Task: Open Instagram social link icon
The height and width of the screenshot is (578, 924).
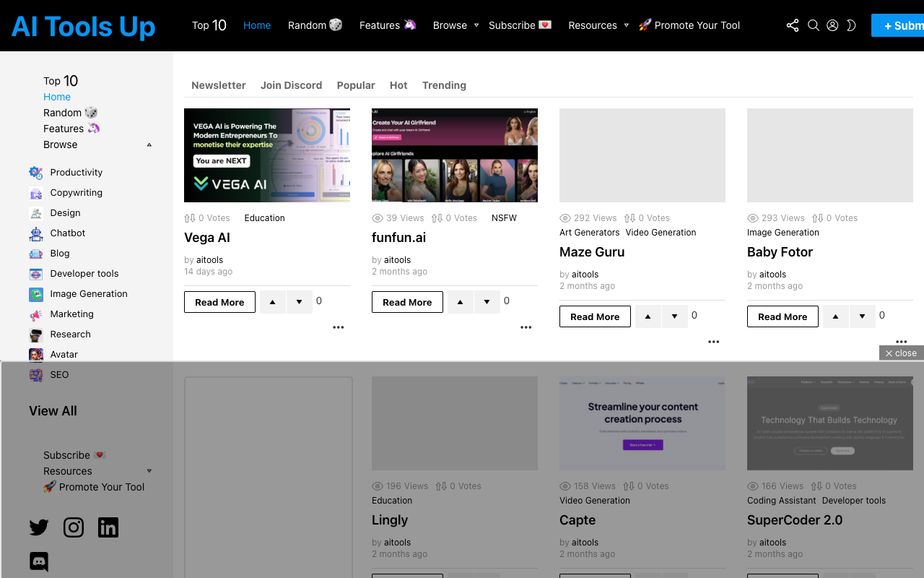Action: click(74, 527)
